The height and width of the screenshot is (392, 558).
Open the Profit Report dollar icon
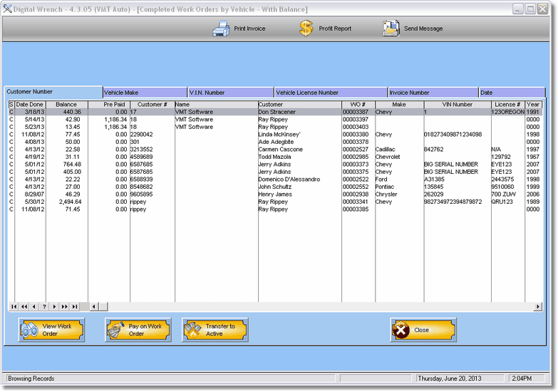pos(306,29)
